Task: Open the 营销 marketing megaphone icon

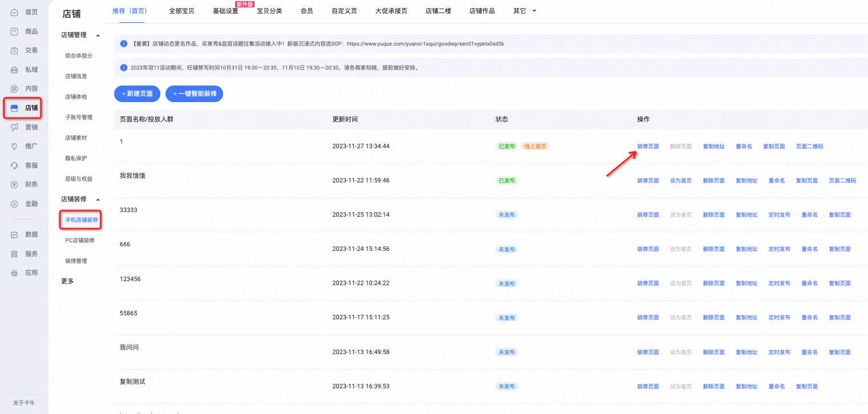Action: (14, 127)
